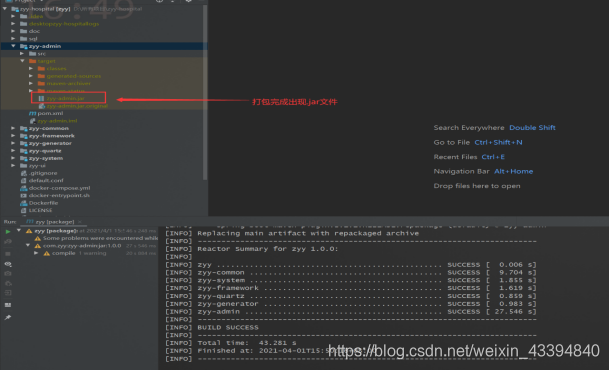This screenshot has height=370, width=610.
Task: Select zyy-admin.jar.original in the tree
Action: pyautogui.click(x=77, y=106)
